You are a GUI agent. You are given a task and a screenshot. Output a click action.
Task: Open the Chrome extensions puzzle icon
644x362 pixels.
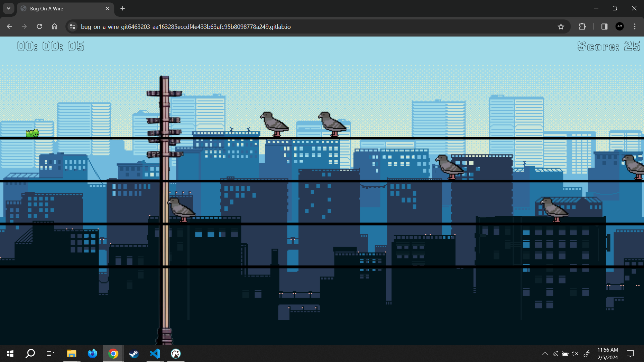click(582, 26)
